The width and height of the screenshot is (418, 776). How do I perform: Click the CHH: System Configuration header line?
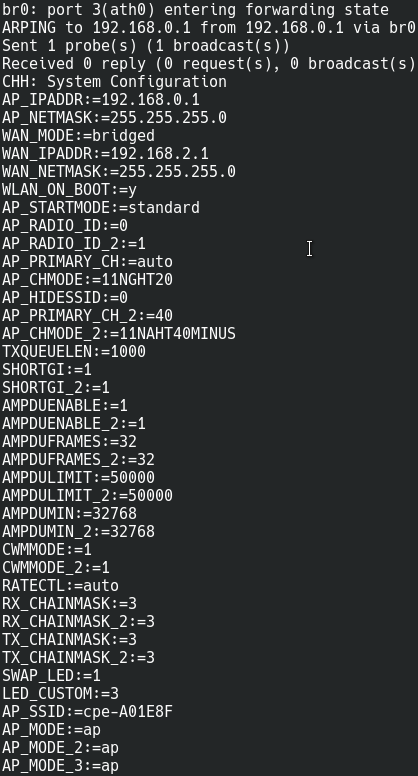tap(114, 82)
